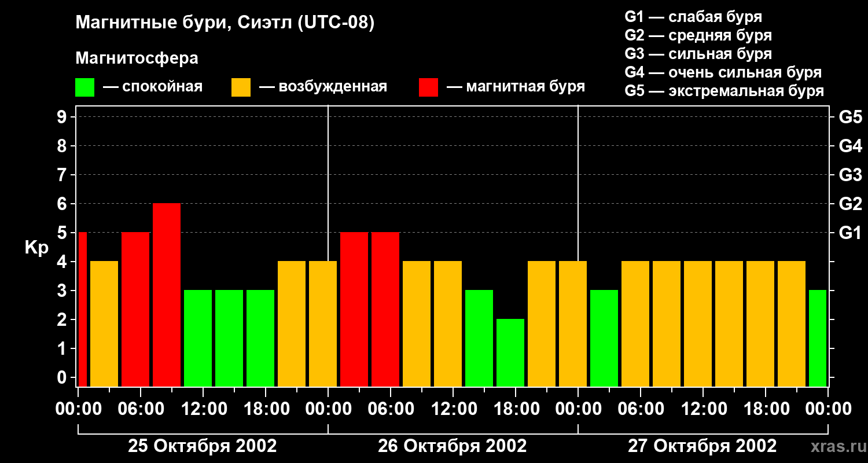
Task: Click the title 'Магнитные бури, Сиэтл (UTC-08)'
Action: pos(225,23)
